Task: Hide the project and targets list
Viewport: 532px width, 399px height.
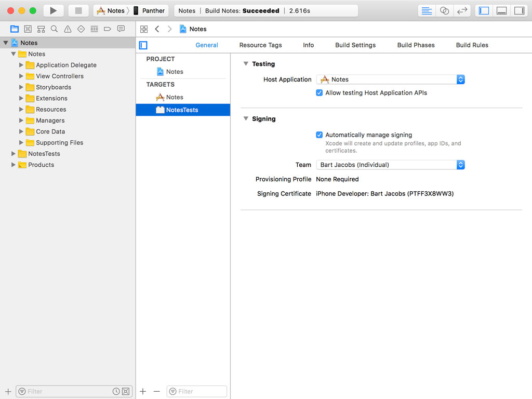Action: [143, 45]
